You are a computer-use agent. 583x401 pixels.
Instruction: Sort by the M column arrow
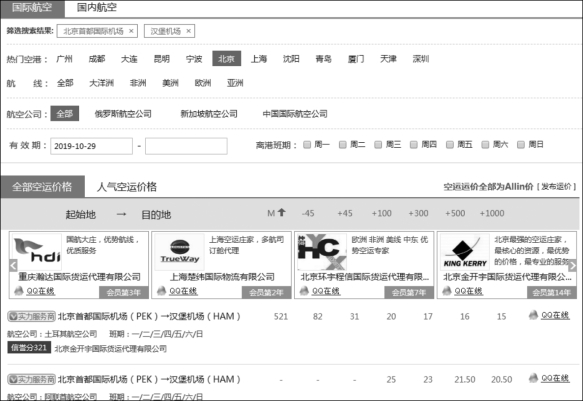[x=281, y=213]
